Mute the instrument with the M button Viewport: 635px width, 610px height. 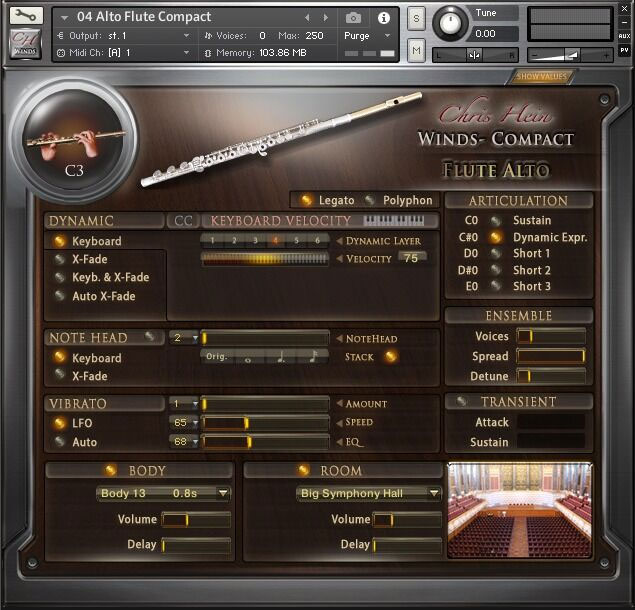point(416,48)
